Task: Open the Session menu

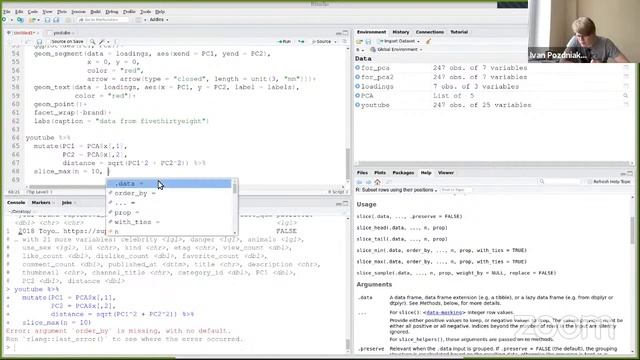Action: tap(78, 12)
